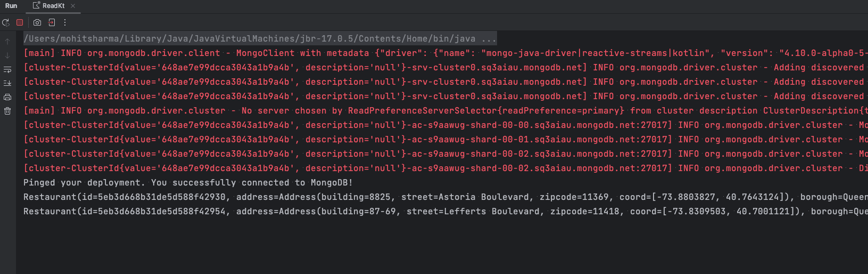This screenshot has width=868, height=274.
Task: Click the red-arrow Exit icon
Action: pos(52,22)
